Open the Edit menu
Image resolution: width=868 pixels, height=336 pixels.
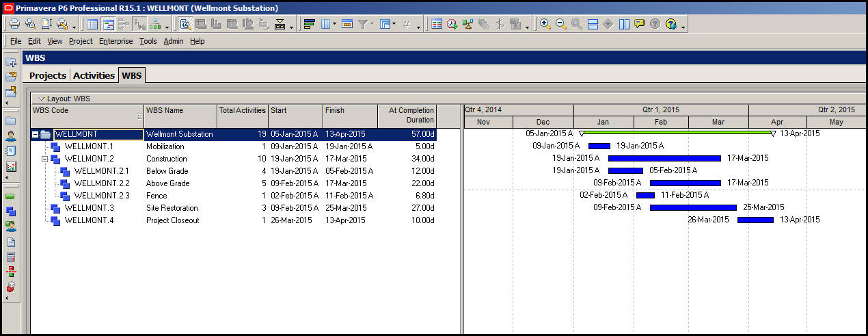(x=34, y=41)
